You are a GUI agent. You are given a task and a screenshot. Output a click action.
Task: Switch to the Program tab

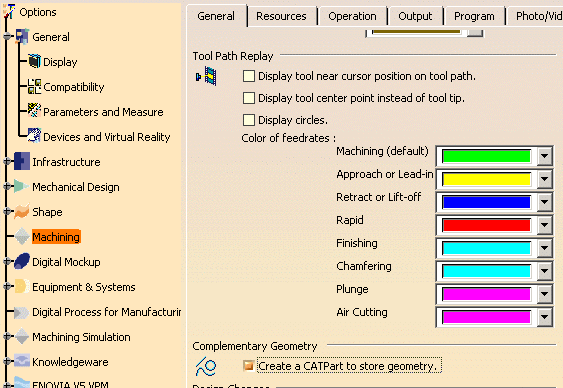474,16
